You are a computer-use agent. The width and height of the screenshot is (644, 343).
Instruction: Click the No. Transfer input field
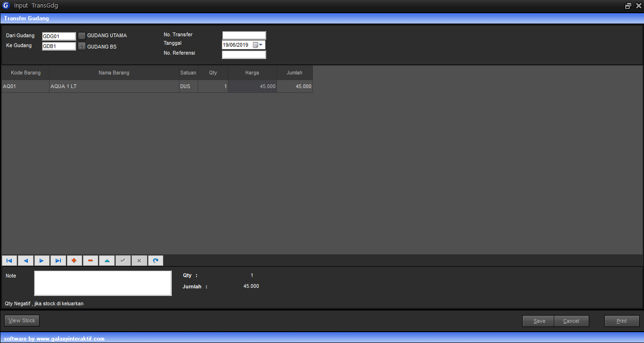[244, 35]
